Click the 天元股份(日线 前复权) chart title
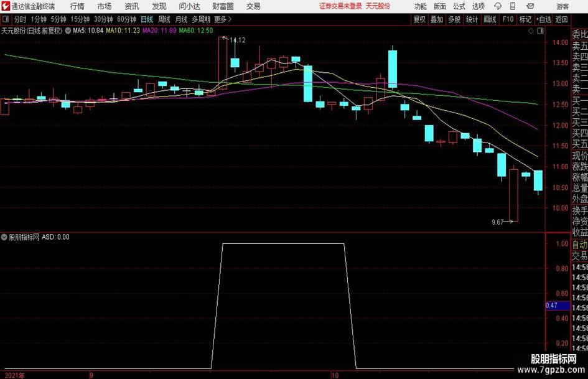 (32, 30)
